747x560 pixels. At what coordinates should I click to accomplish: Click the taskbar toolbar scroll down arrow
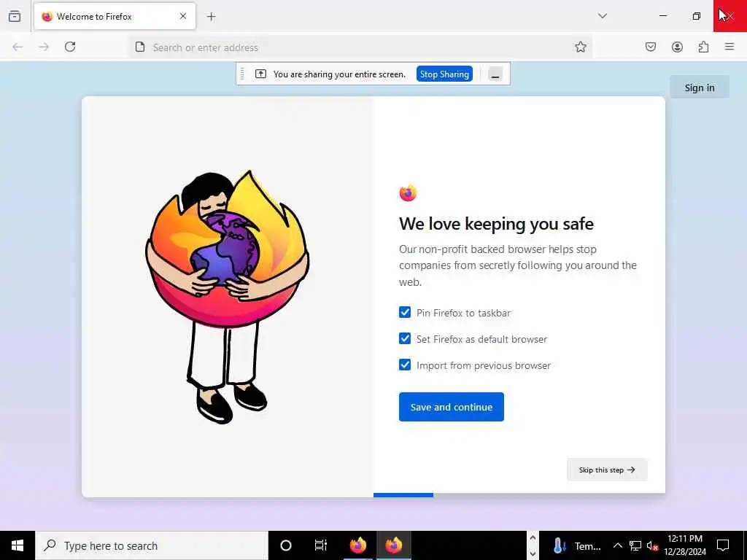[x=533, y=553]
